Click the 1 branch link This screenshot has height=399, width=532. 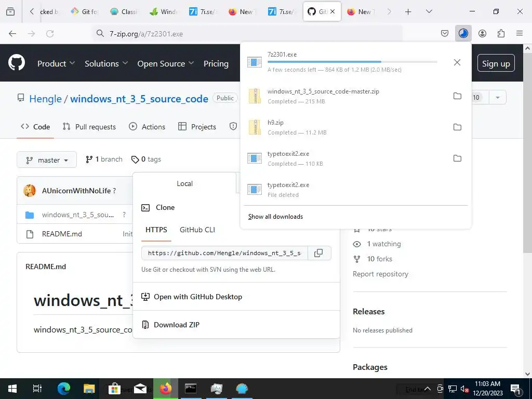tap(104, 159)
